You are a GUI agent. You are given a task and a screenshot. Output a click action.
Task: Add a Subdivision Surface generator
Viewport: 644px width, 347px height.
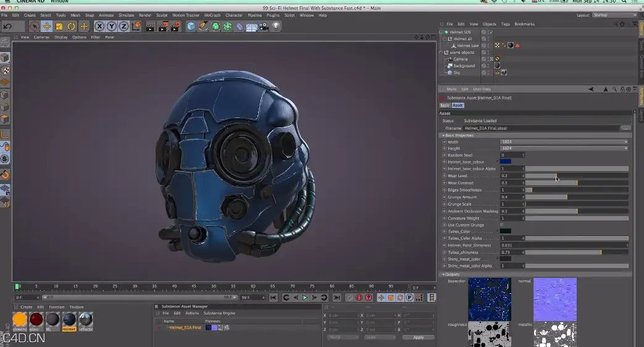click(x=215, y=27)
